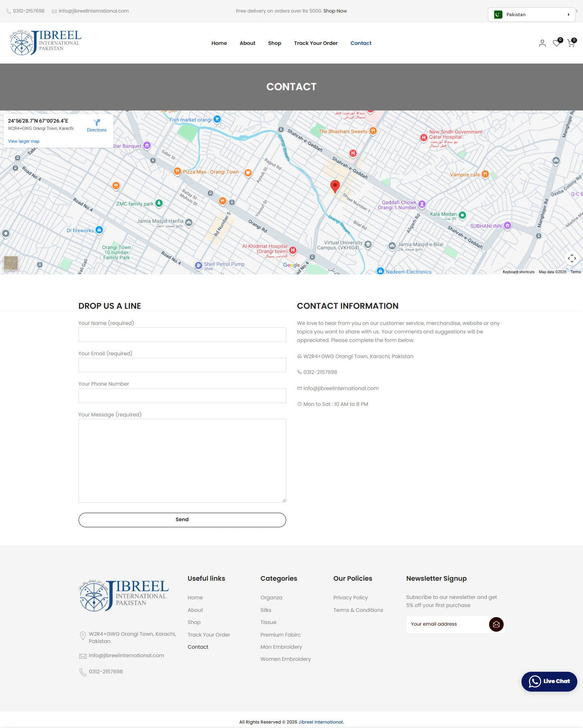Focus the newsletter email address field
The image size is (583, 728).
tap(447, 624)
